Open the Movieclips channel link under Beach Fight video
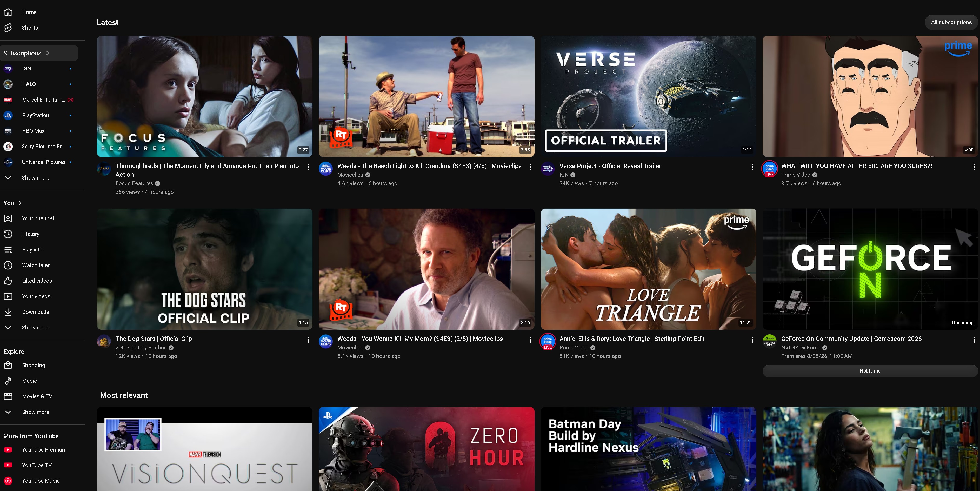Screen dimensions: 980x491 coord(350,175)
